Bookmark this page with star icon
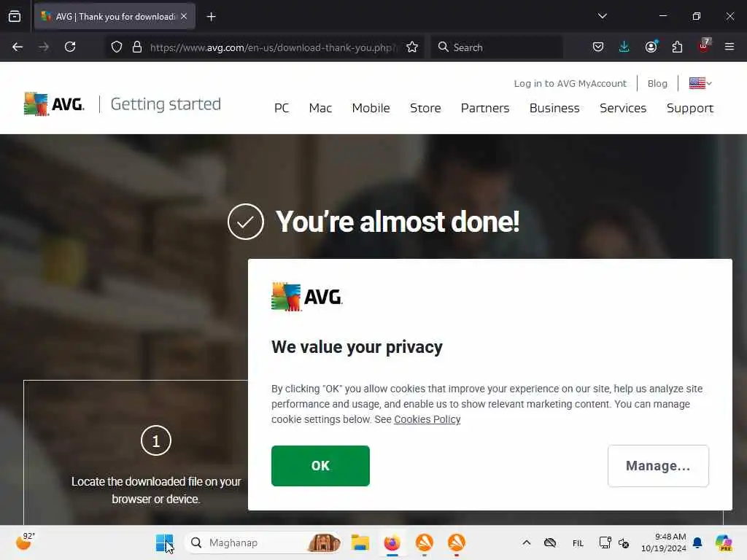747x560 pixels. [412, 47]
